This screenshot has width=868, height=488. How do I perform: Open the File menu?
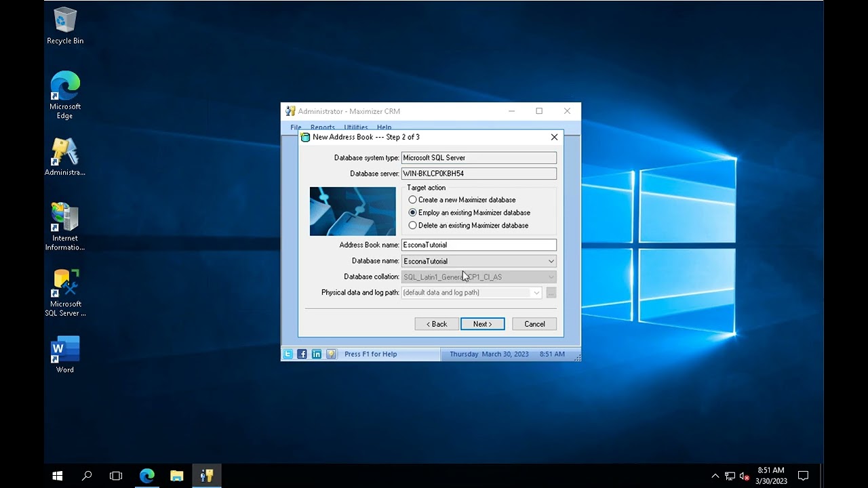[296, 127]
